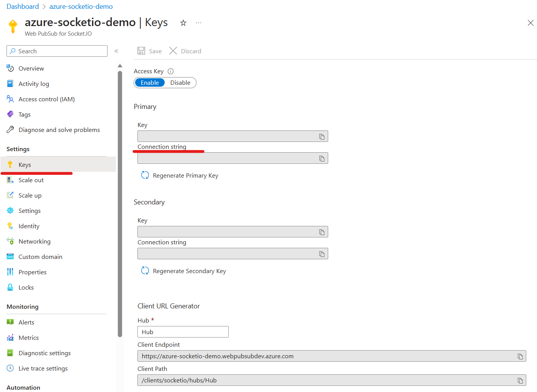Disable the Access Key
The width and height of the screenshot is (537, 392).
coord(180,82)
